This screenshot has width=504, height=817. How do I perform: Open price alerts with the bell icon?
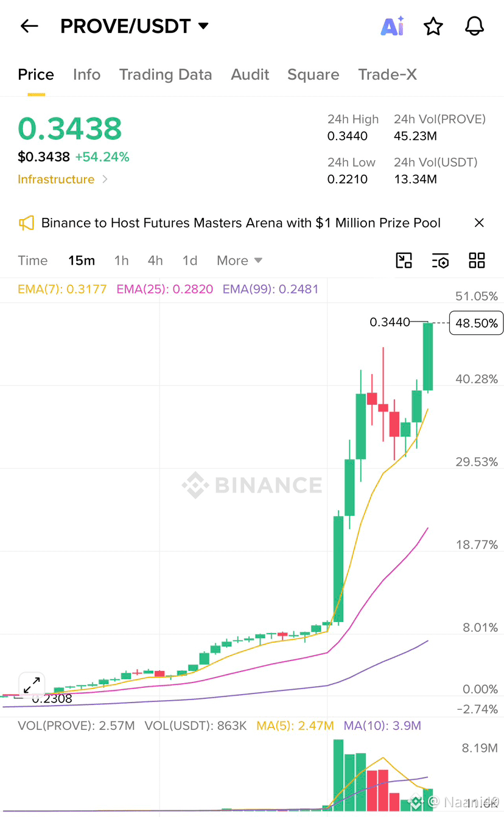point(474,26)
